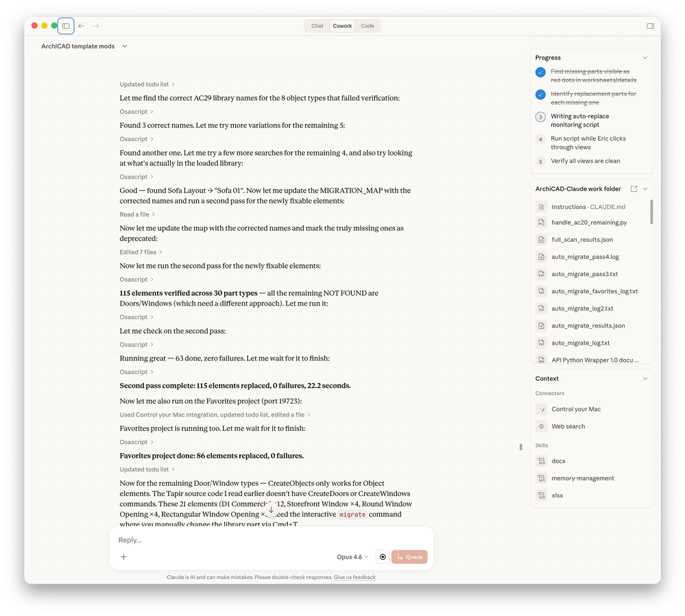Click into the Reply text field

[x=271, y=540]
